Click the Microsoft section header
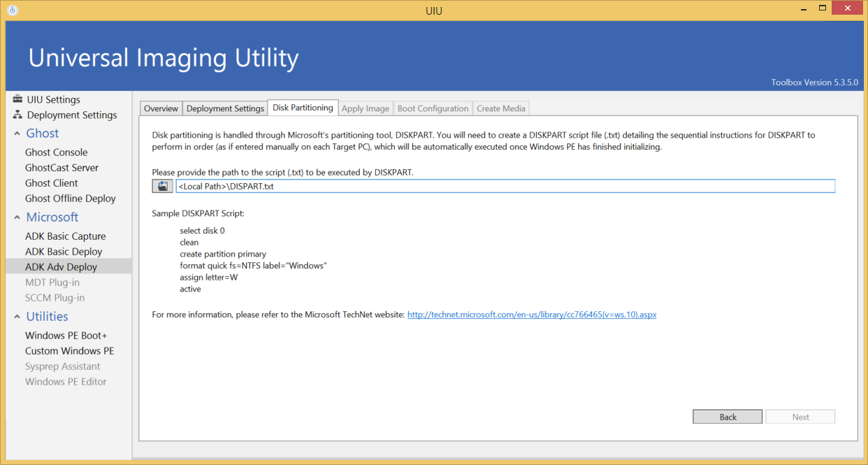 [x=52, y=217]
